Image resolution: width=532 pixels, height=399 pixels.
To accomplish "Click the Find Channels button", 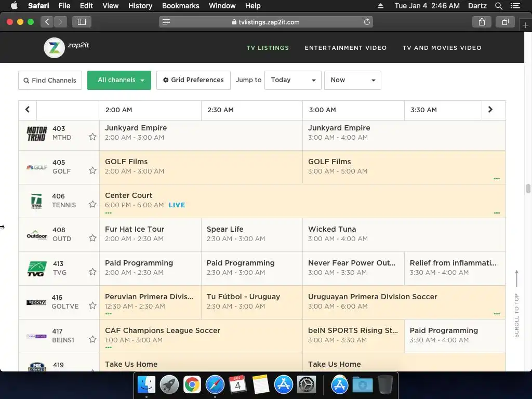I will point(50,80).
